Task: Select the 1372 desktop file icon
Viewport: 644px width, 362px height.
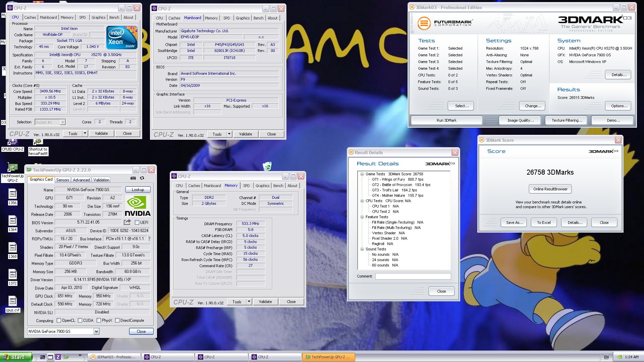Action: 12,277
